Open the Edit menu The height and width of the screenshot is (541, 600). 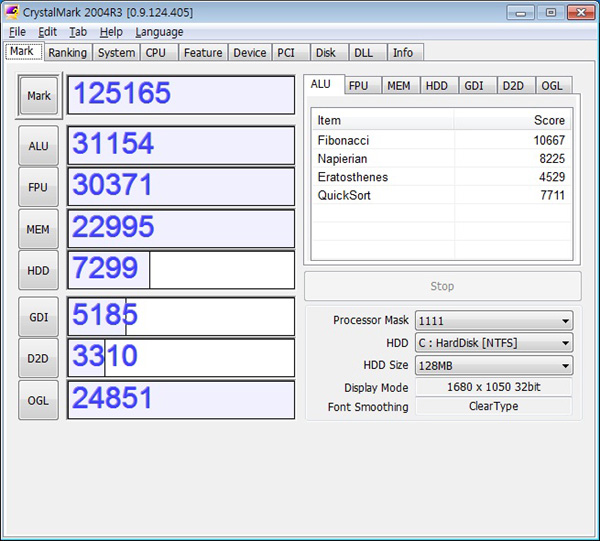click(47, 32)
